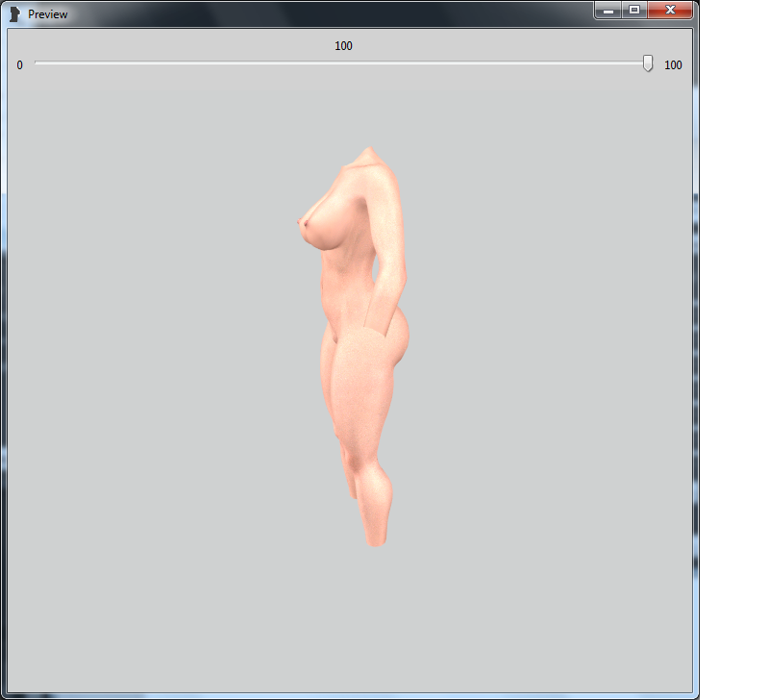The image size is (769, 700).
Task: Click the weight slider thumb at 100
Action: coord(648,63)
